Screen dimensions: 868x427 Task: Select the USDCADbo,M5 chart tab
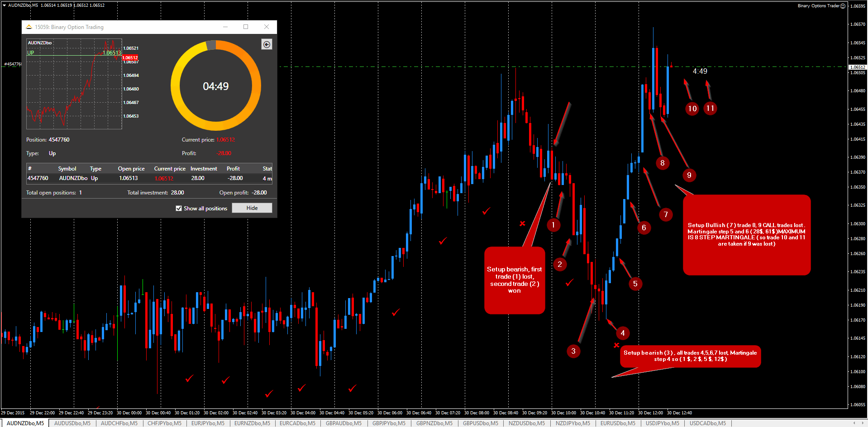(x=708, y=423)
